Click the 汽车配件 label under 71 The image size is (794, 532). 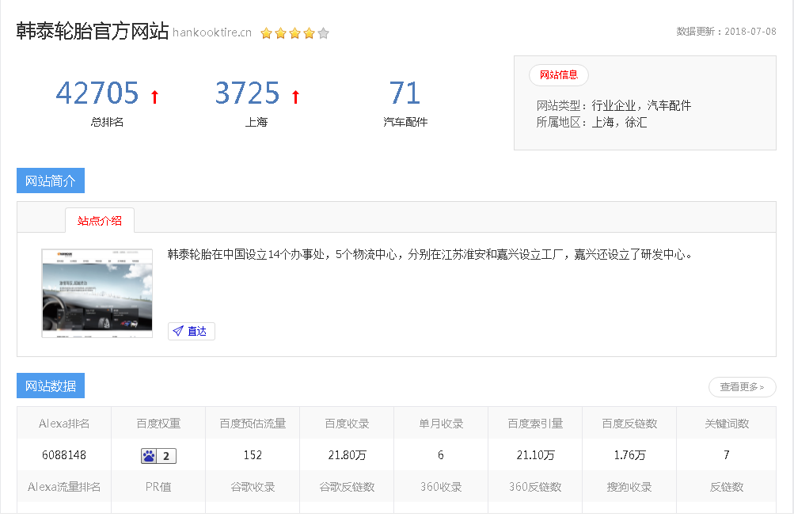click(x=405, y=122)
